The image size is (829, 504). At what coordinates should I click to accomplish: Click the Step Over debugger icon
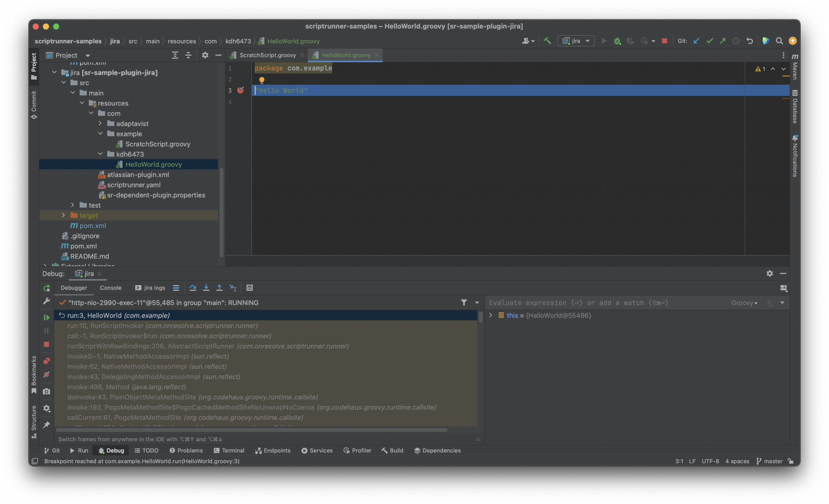pos(193,288)
